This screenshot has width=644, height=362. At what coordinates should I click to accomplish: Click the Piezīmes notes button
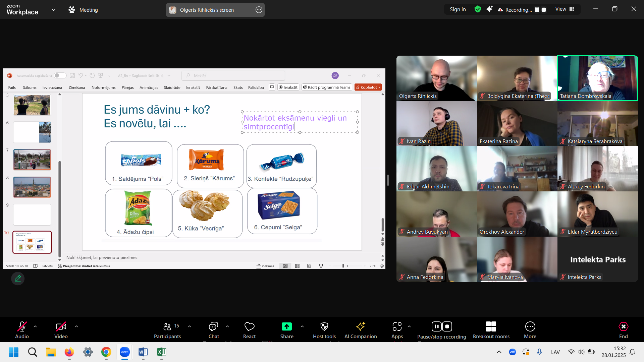(x=265, y=266)
